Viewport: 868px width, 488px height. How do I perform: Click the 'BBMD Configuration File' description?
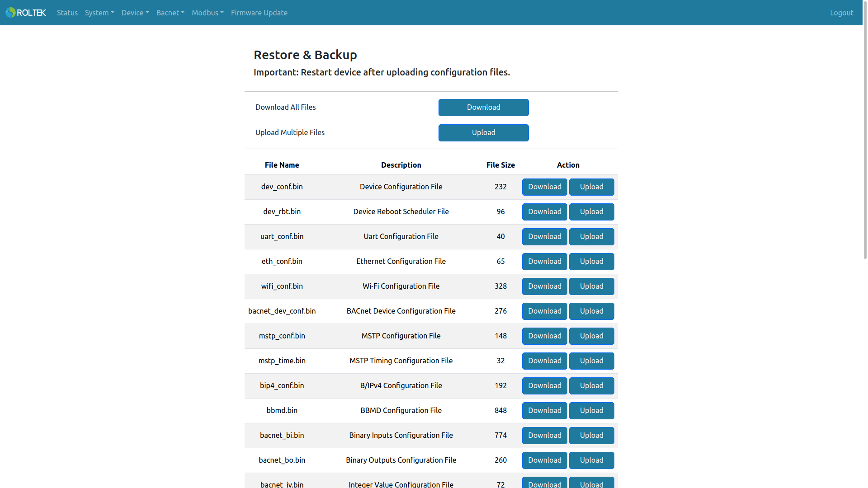401,411
